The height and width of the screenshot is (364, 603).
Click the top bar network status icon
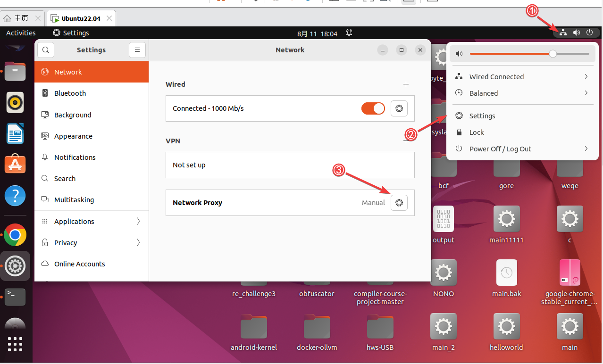pos(563,33)
